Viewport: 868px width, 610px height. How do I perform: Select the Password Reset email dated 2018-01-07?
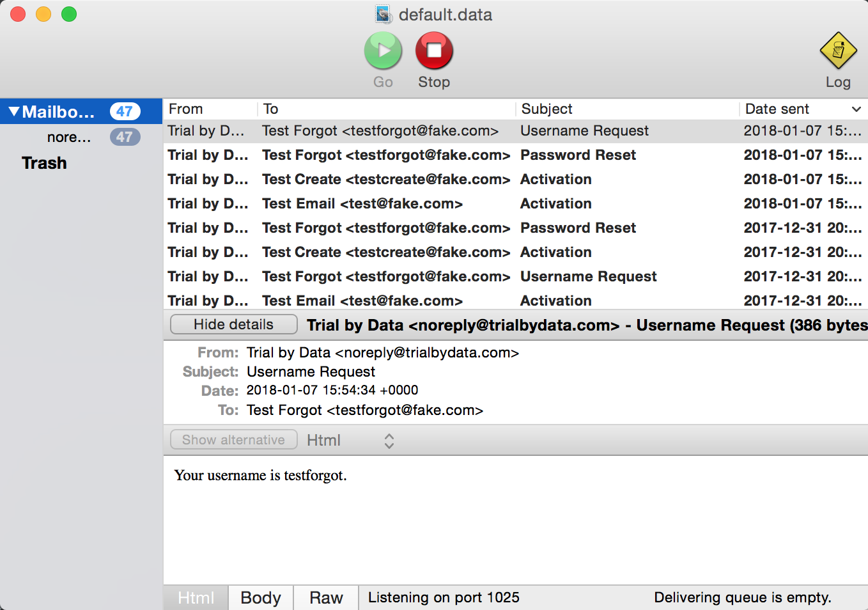pos(515,155)
